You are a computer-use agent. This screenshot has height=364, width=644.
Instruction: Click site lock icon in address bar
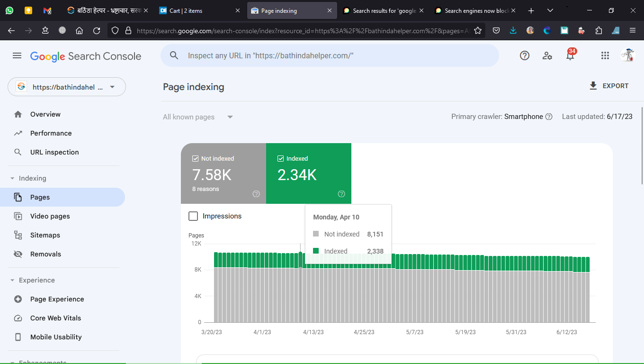click(128, 30)
